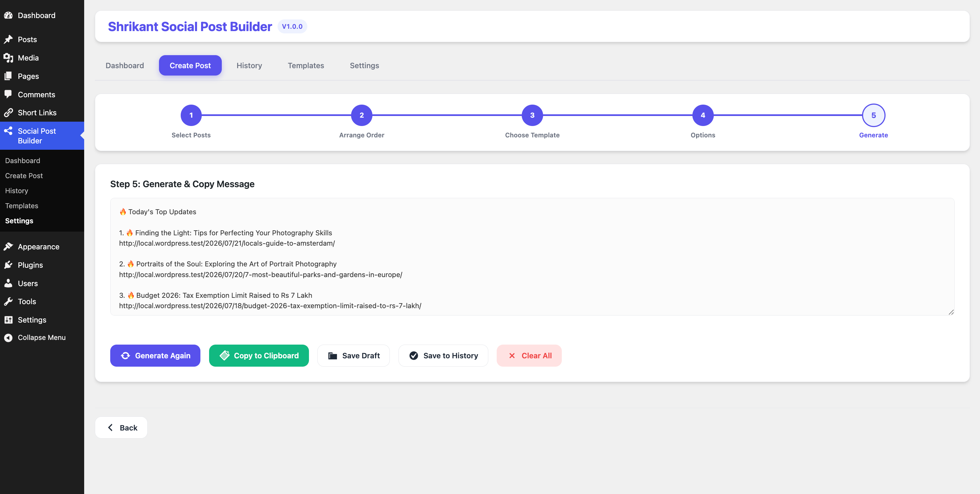980x494 pixels.
Task: Click the Copy to Clipboard button
Action: coord(259,356)
